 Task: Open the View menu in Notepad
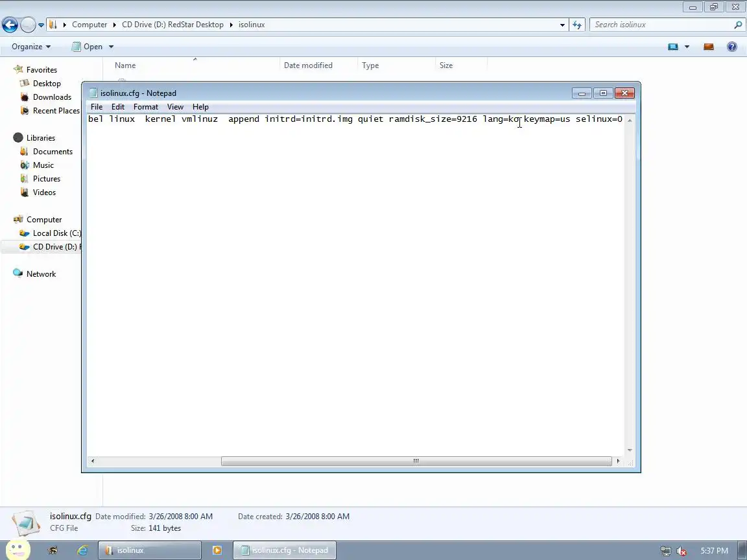175,107
